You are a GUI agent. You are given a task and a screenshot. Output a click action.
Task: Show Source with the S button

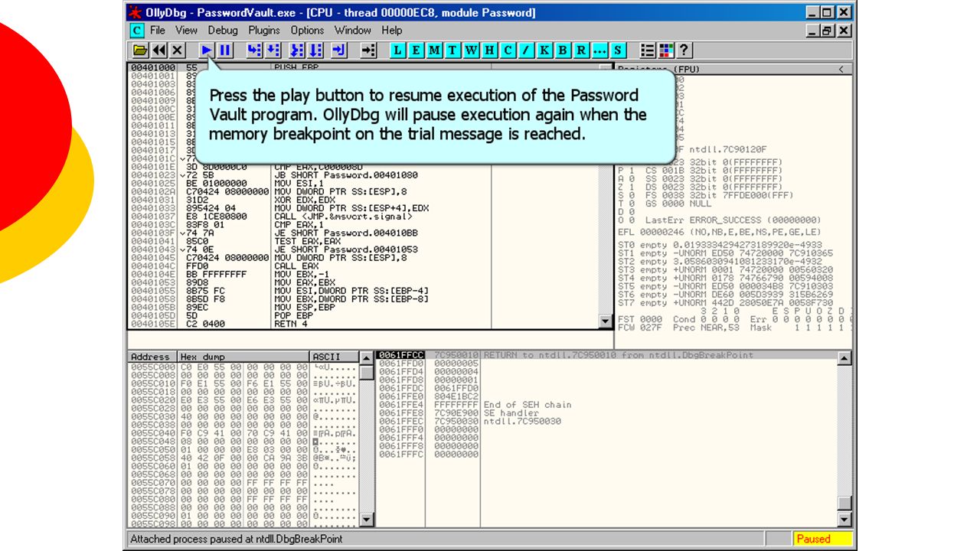click(x=619, y=51)
